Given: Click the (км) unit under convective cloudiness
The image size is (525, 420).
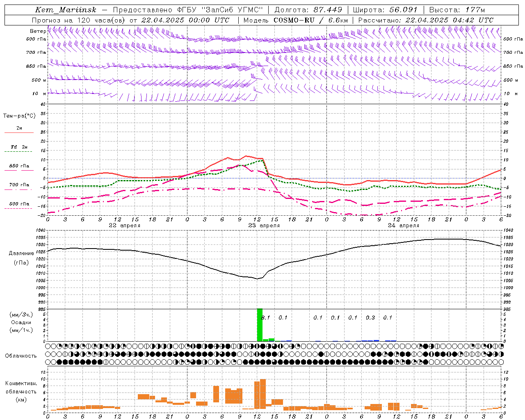Looking at the screenshot, I should [21, 399].
